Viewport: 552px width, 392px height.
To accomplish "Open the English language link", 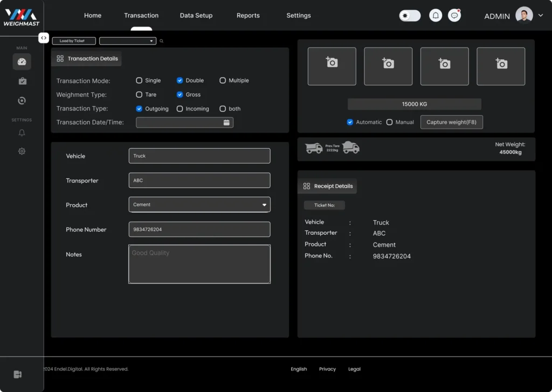I will [x=299, y=369].
